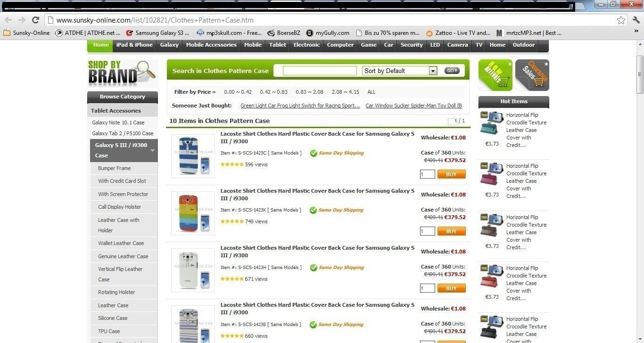Viewport: 644px width, 343px height.
Task: Open first Hot Items teal case thumbnail
Action: (492, 123)
